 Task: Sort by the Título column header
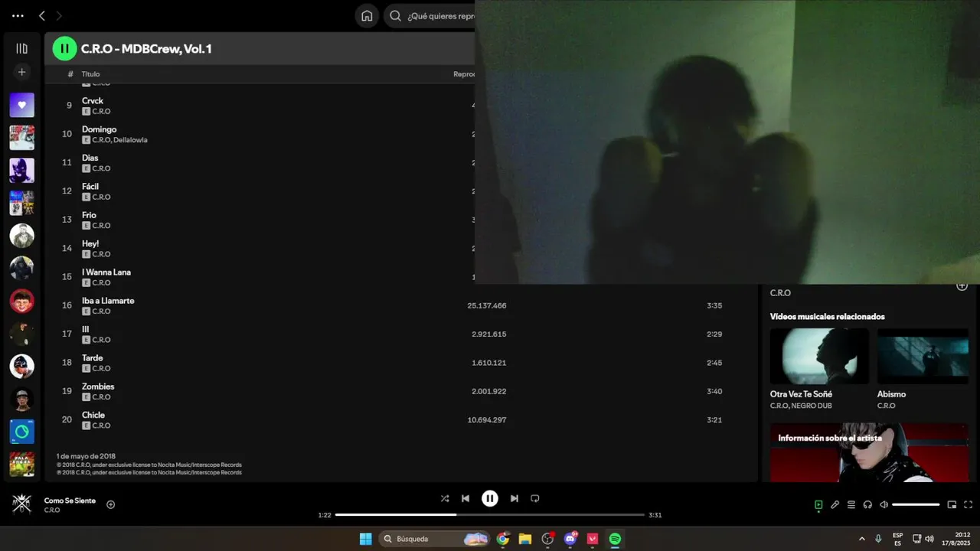pyautogui.click(x=90, y=74)
